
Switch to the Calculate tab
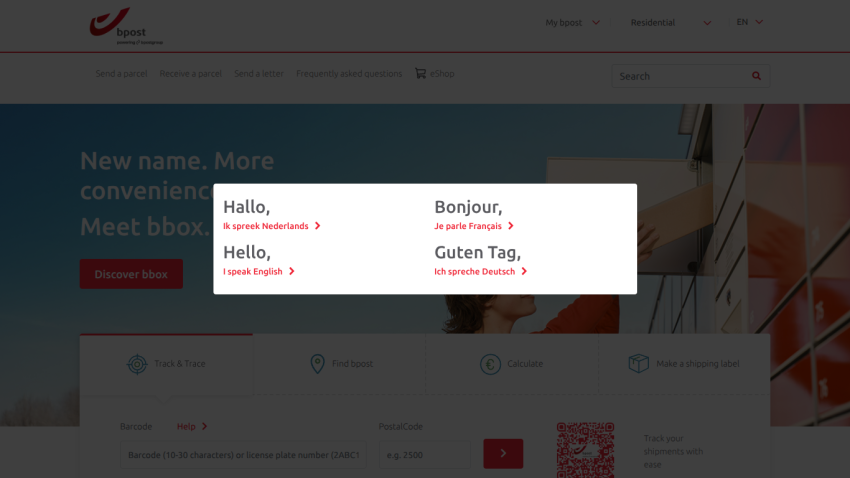512,364
